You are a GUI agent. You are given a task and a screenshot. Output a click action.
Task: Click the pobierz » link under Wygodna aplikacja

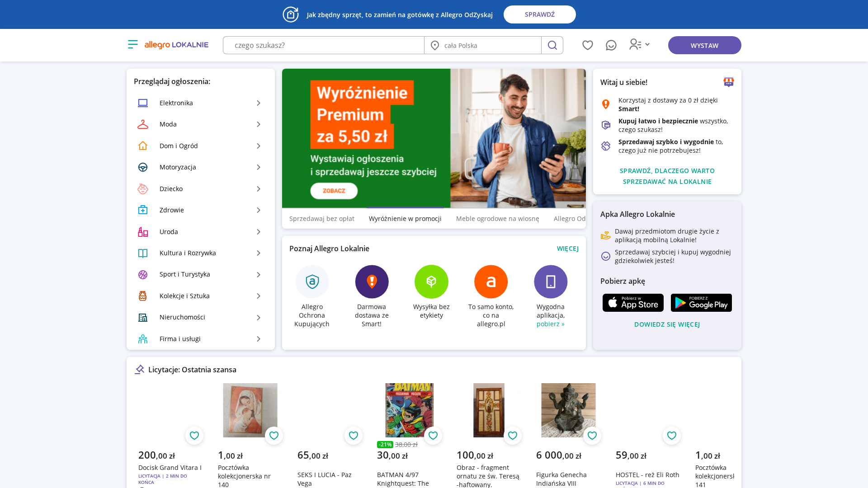[551, 324]
